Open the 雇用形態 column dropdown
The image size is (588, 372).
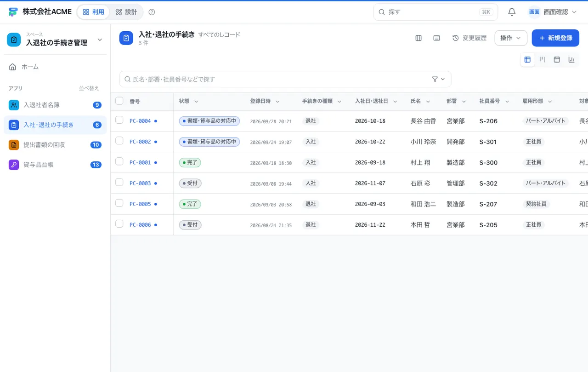point(550,101)
